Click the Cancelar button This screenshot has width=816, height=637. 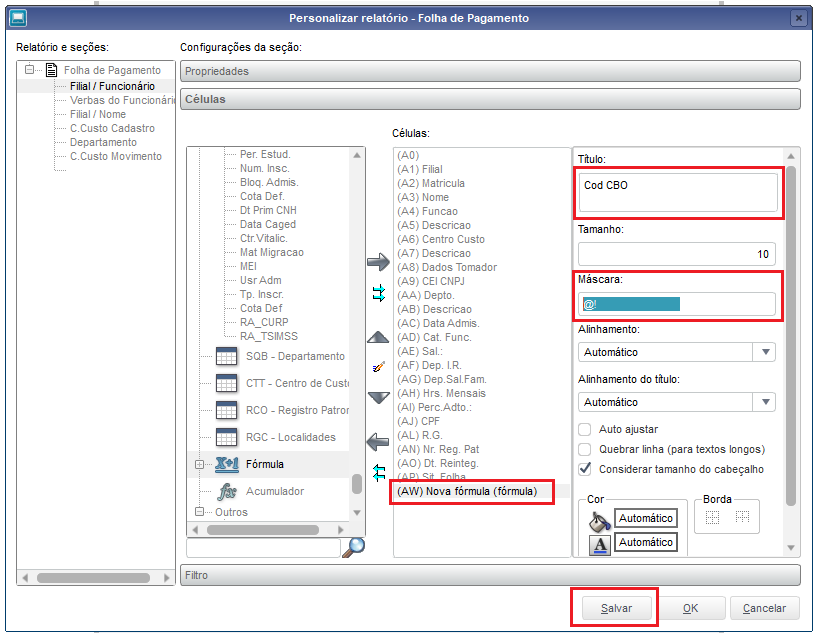764,608
